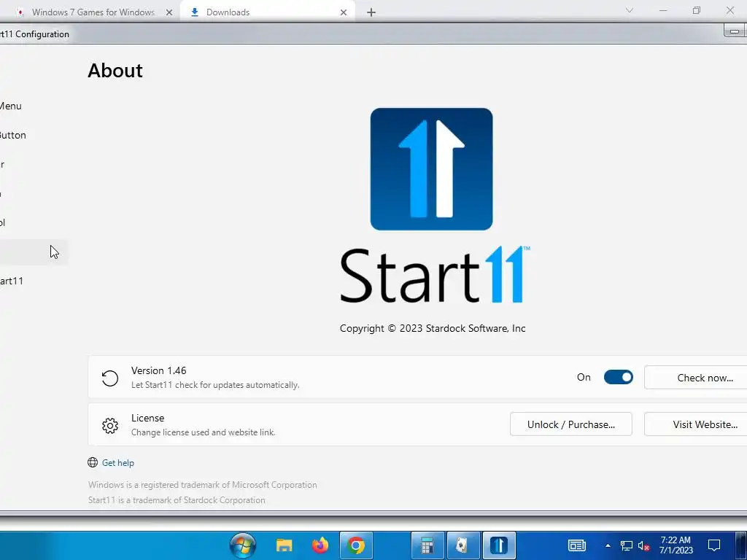This screenshot has height=560, width=747.
Task: Open the notification center icon
Action: coord(714,545)
